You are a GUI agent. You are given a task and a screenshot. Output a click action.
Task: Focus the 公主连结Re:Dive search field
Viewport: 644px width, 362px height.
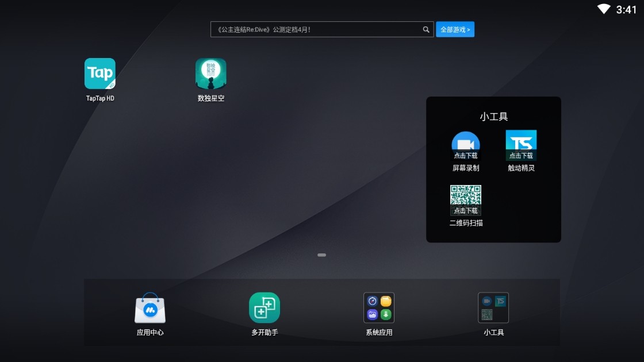(x=316, y=29)
